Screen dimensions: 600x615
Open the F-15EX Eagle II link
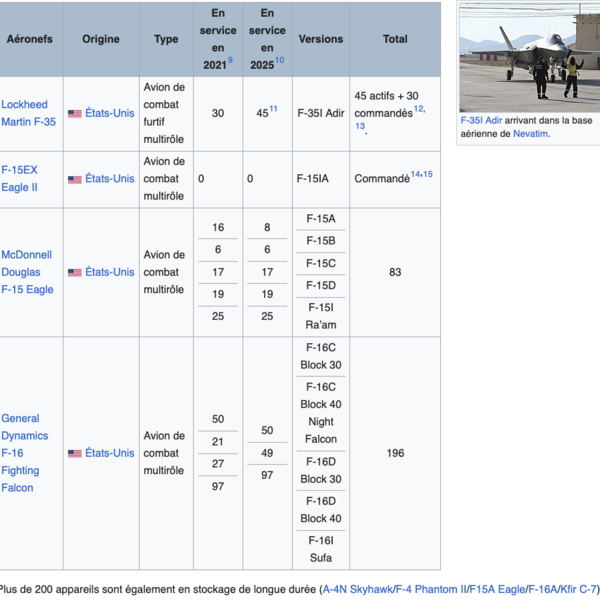(x=20, y=178)
